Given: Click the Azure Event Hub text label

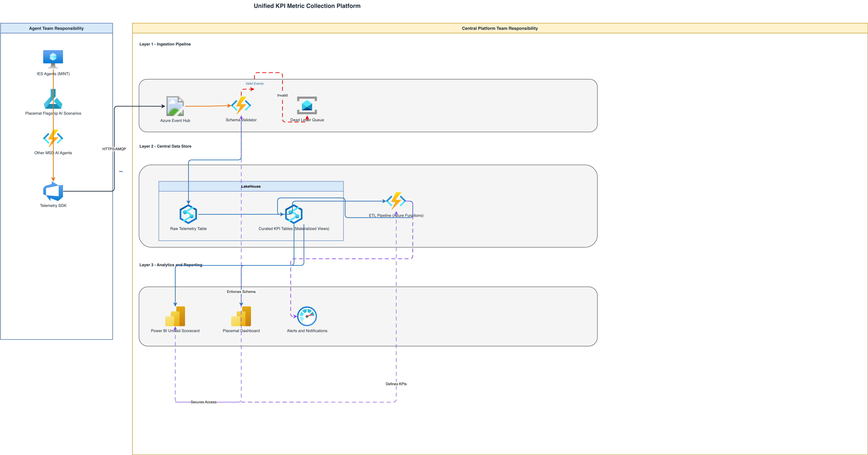Looking at the screenshot, I should pos(175,120).
